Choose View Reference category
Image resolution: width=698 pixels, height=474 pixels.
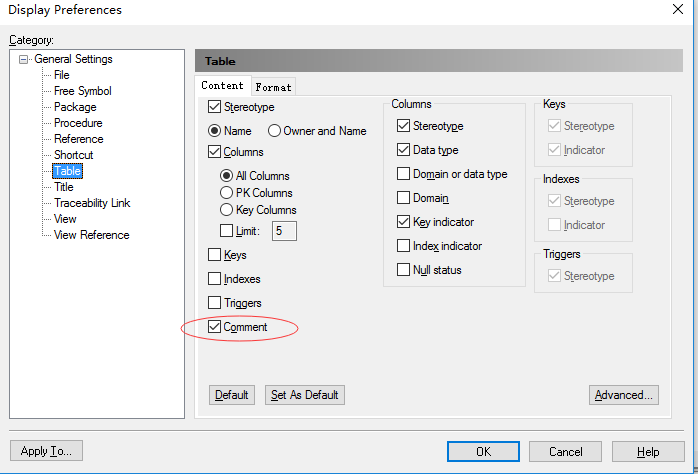coord(91,235)
